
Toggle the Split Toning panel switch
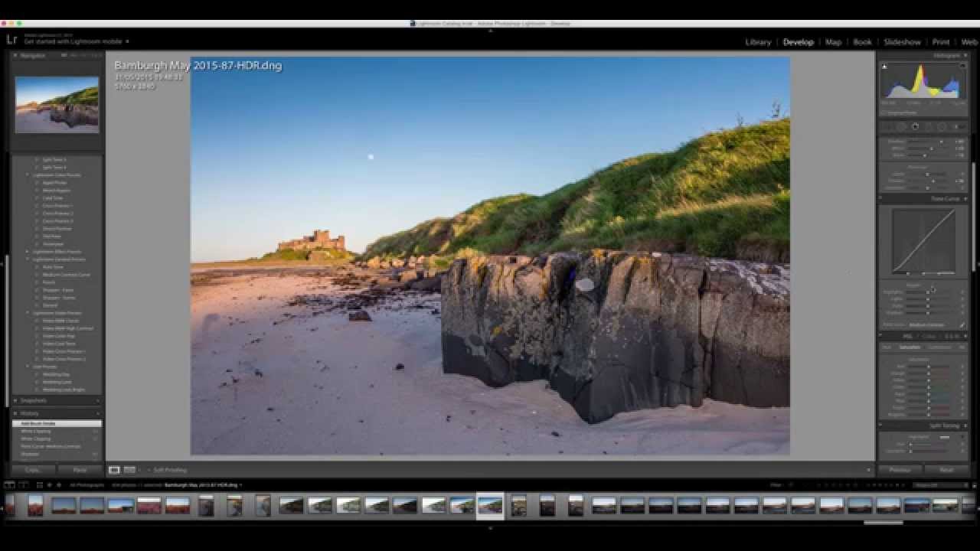880,425
